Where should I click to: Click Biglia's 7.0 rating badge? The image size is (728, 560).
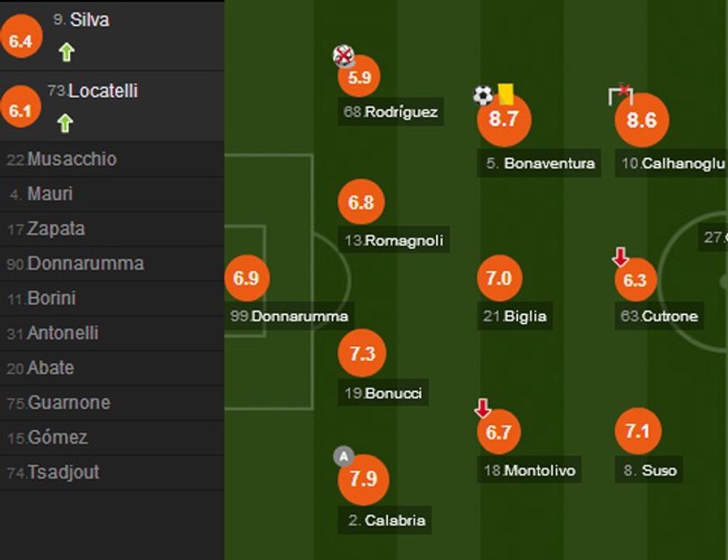[x=499, y=279]
